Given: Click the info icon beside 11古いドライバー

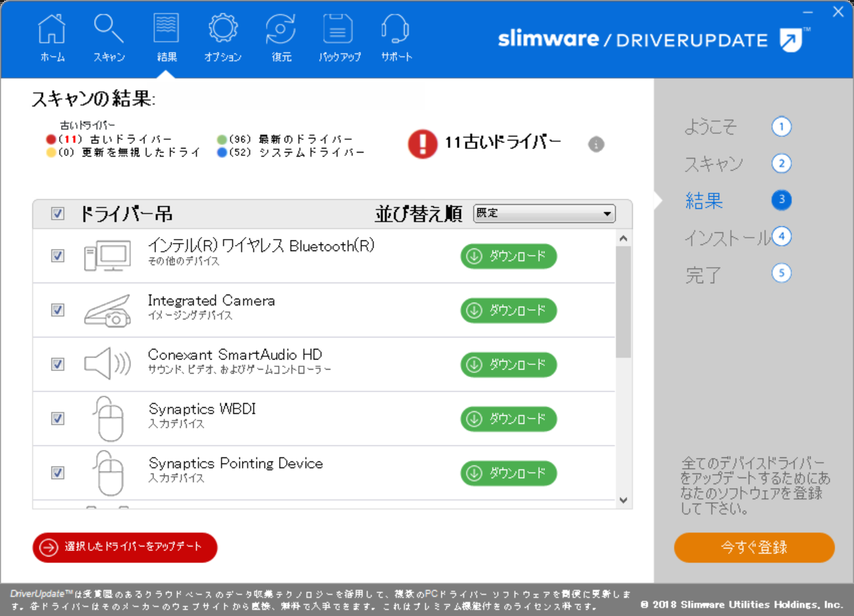Looking at the screenshot, I should point(595,143).
